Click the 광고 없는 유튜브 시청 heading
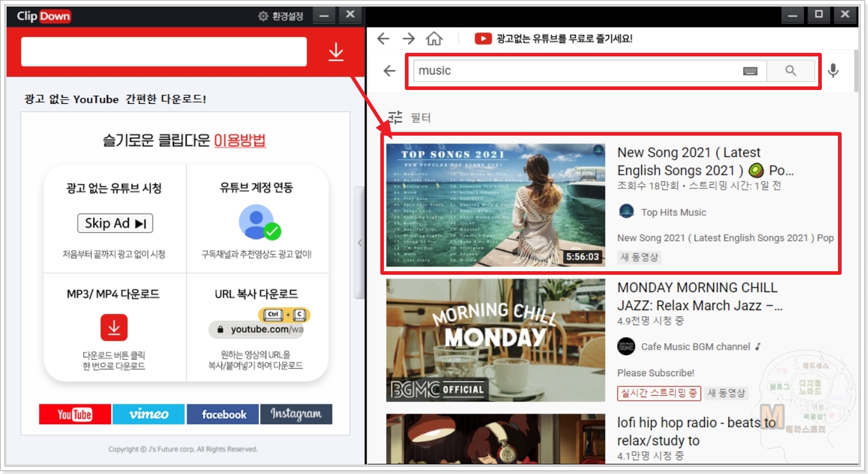This screenshot has height=474, width=868. 114,188
